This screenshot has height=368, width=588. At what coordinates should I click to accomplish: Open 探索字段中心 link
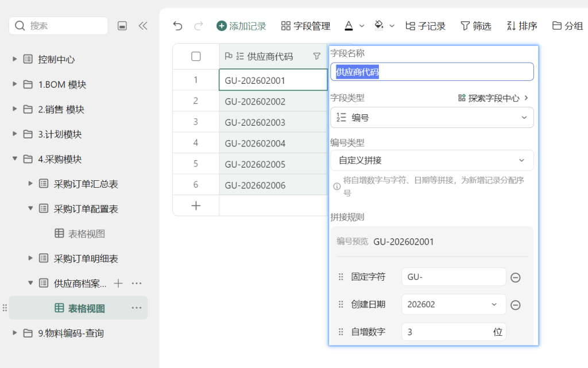(x=493, y=98)
